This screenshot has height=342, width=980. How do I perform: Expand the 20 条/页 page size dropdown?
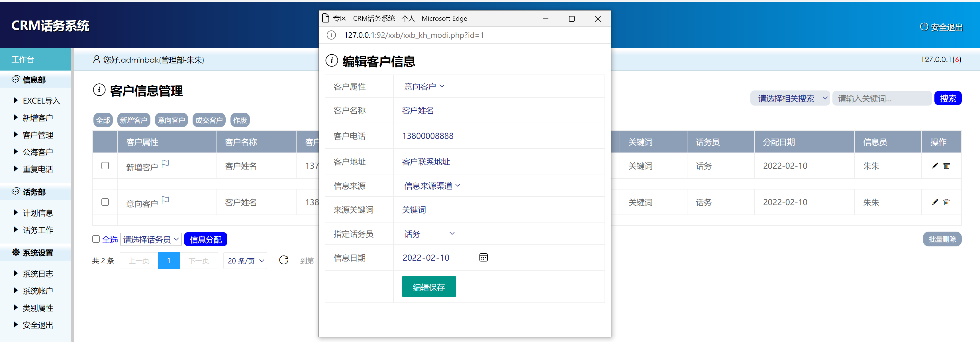(245, 261)
